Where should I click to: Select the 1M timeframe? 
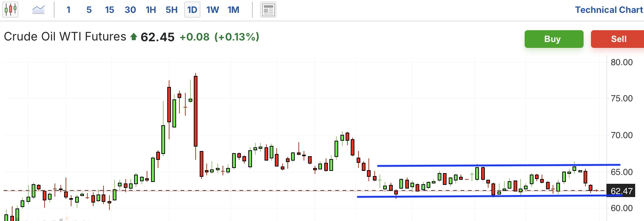[x=233, y=10]
